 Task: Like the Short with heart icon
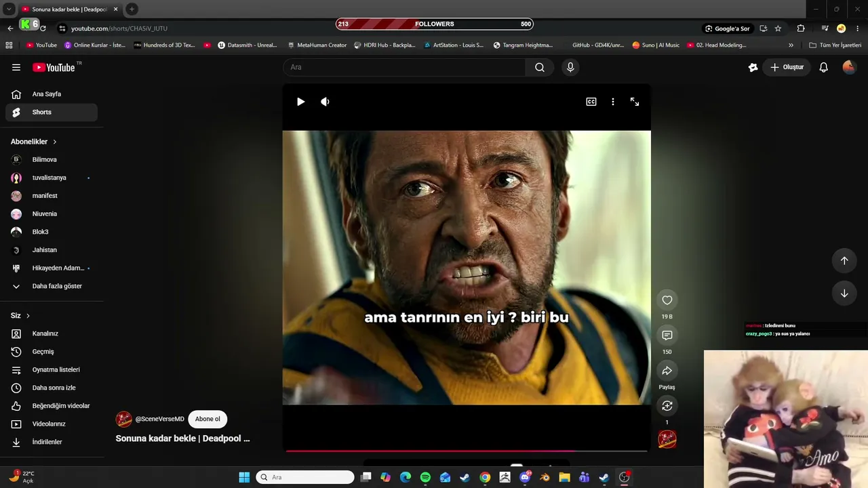coord(667,300)
